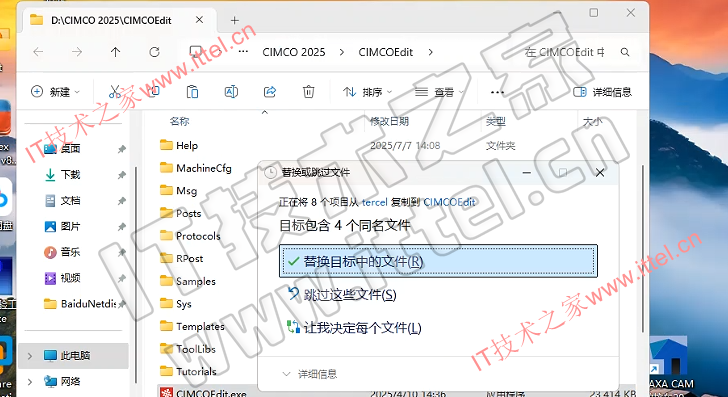728x397 pixels.
Task: Close the 替换或跳过文件 dialog
Action: click(x=600, y=173)
